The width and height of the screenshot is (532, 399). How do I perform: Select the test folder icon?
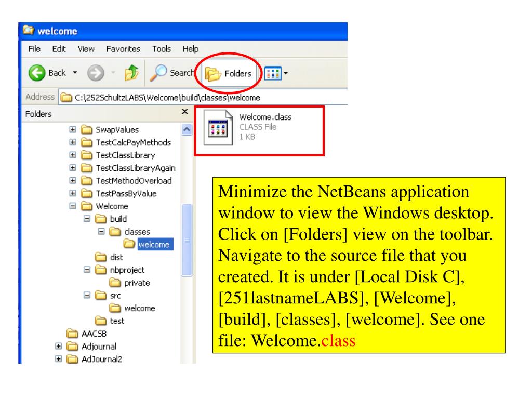click(101, 321)
